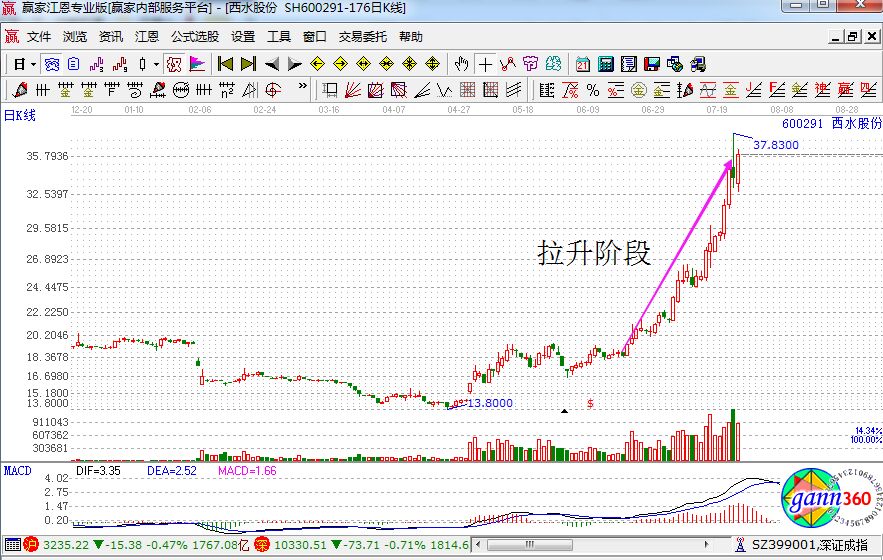Click the 600291 西水股份 stock name
Screen dimensions: 883x560
coord(830,125)
